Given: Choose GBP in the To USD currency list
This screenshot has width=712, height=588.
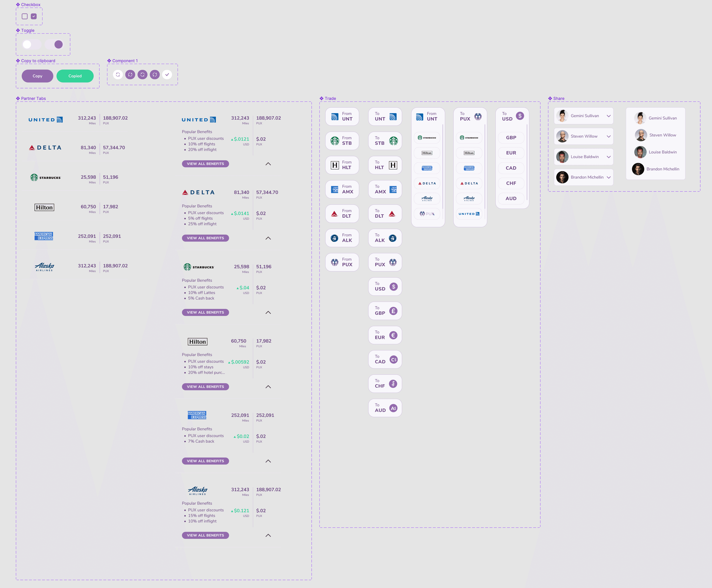Looking at the screenshot, I should [511, 138].
